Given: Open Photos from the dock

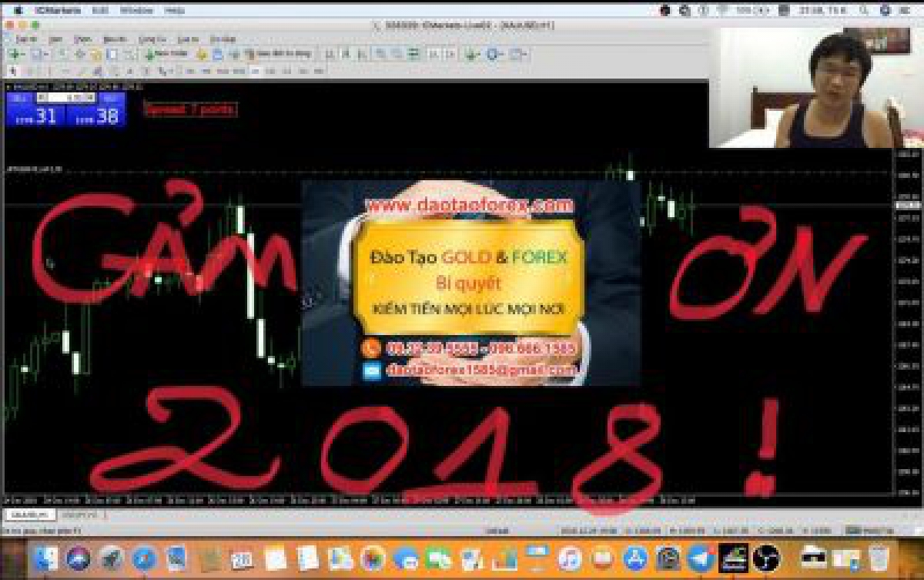Looking at the screenshot, I should click(373, 558).
